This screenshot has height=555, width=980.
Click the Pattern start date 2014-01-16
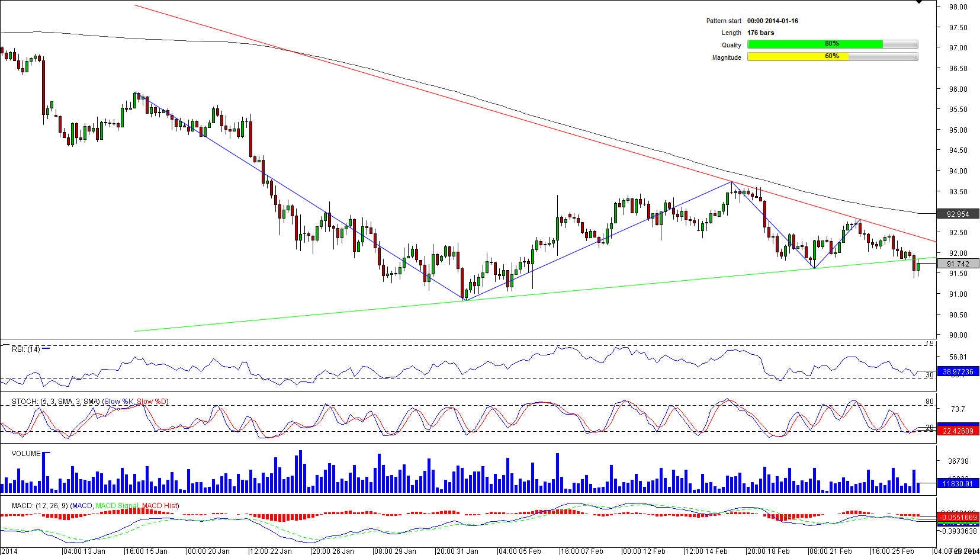point(772,21)
